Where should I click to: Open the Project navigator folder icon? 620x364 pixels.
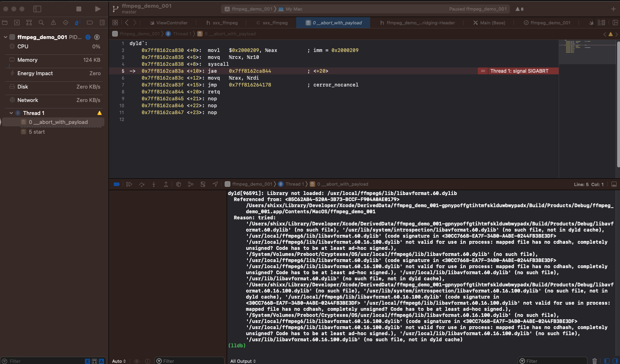click(x=5, y=23)
